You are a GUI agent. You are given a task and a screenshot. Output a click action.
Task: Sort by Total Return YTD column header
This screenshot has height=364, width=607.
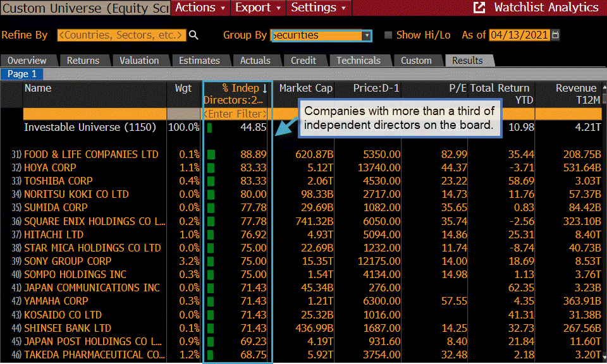[x=501, y=94]
